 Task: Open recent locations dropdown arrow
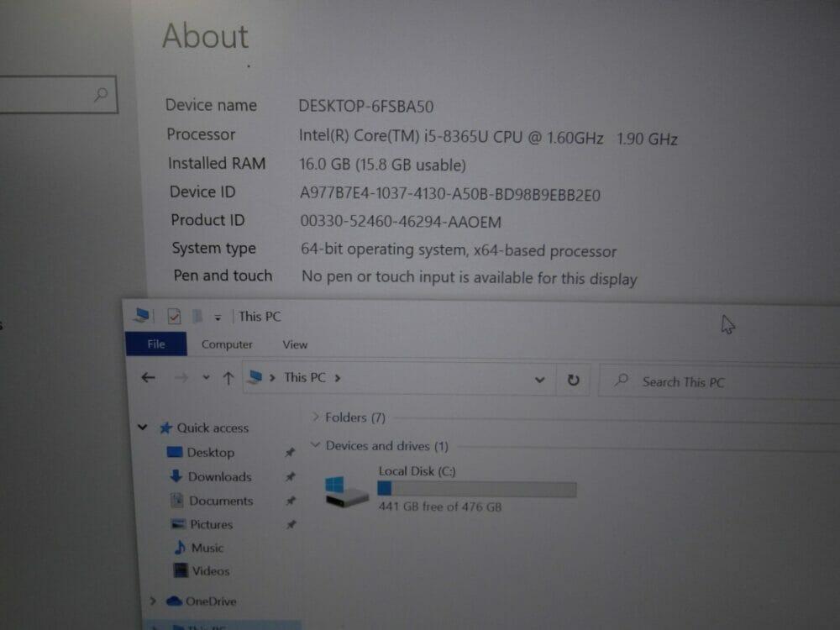pyautogui.click(x=207, y=378)
